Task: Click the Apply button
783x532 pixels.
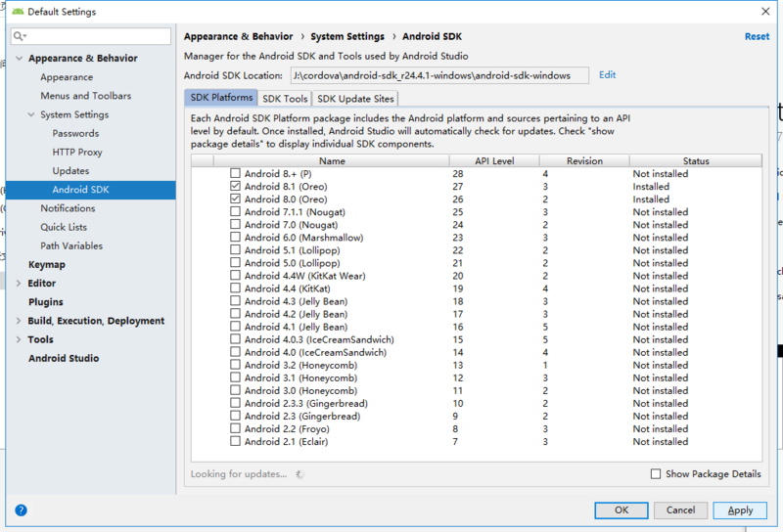Action: tap(740, 510)
